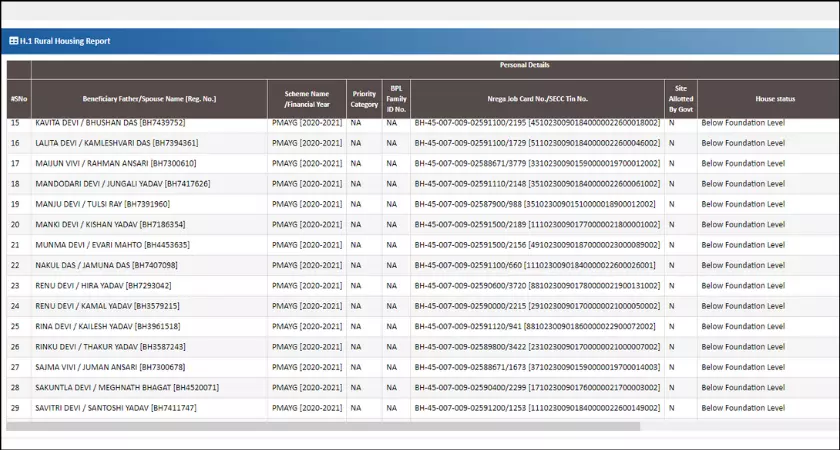Click job card number ending 02591500/2156

click(537, 245)
